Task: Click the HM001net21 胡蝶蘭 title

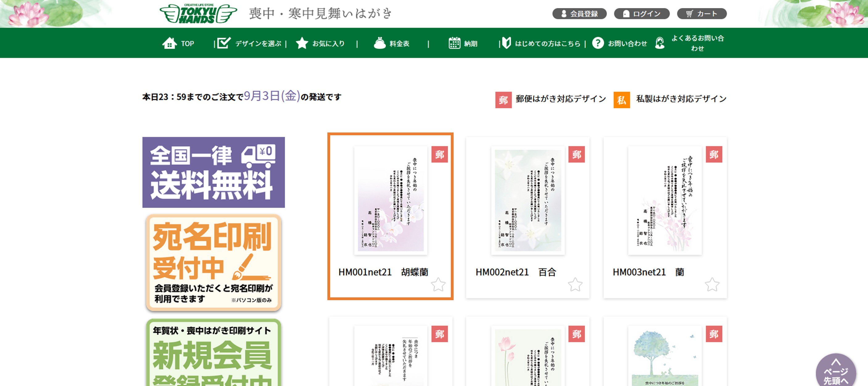Action: (x=383, y=272)
